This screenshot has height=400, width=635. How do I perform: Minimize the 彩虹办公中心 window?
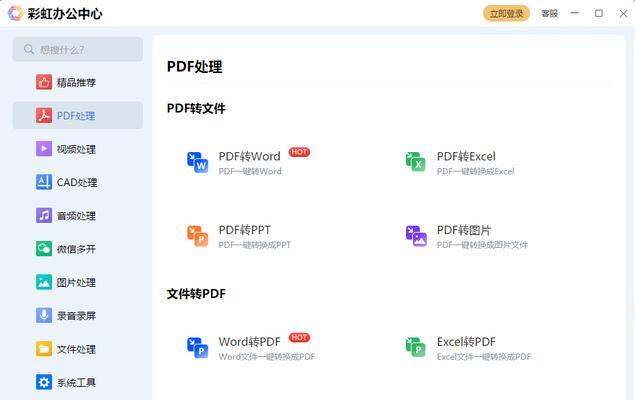[x=574, y=13]
